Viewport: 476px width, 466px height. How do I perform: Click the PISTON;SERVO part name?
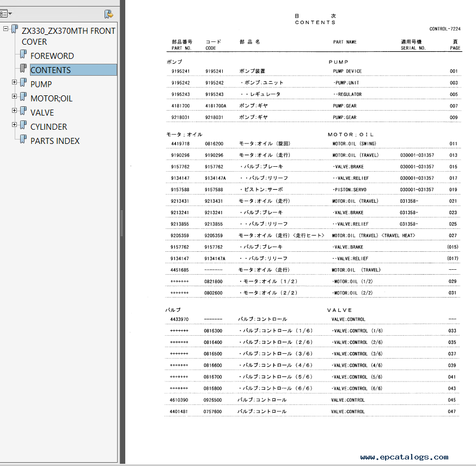pos(350,190)
